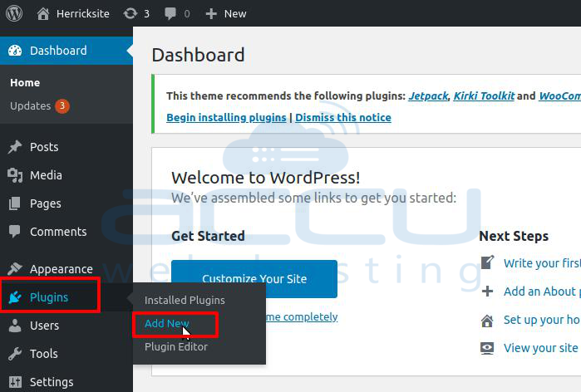Image resolution: width=581 pixels, height=392 pixels.
Task: Open the Jetpack plugin link
Action: [x=428, y=96]
